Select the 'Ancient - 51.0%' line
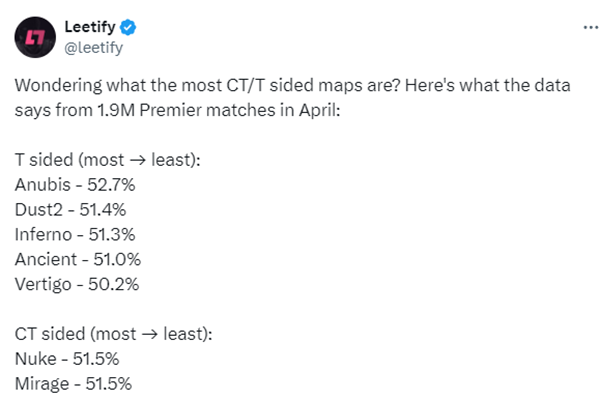Screen dimensions: 600x400 click(x=78, y=260)
